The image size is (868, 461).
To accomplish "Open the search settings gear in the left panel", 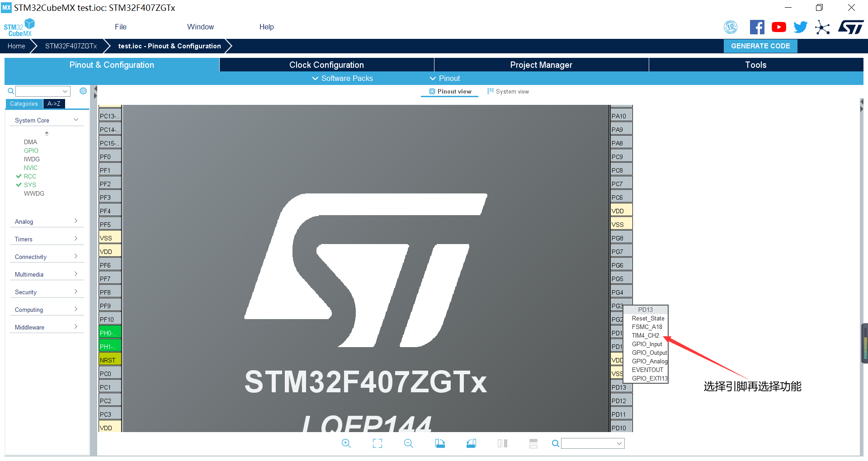I will pos(83,91).
